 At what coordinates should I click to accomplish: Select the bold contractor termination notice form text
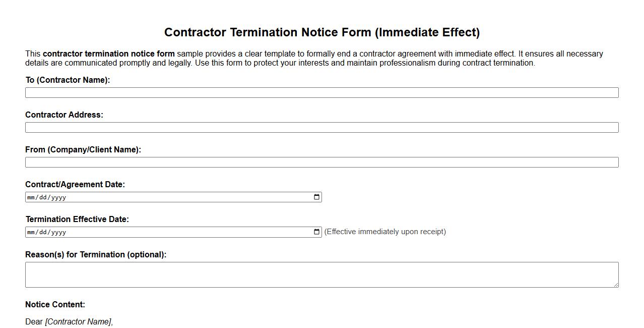(109, 53)
